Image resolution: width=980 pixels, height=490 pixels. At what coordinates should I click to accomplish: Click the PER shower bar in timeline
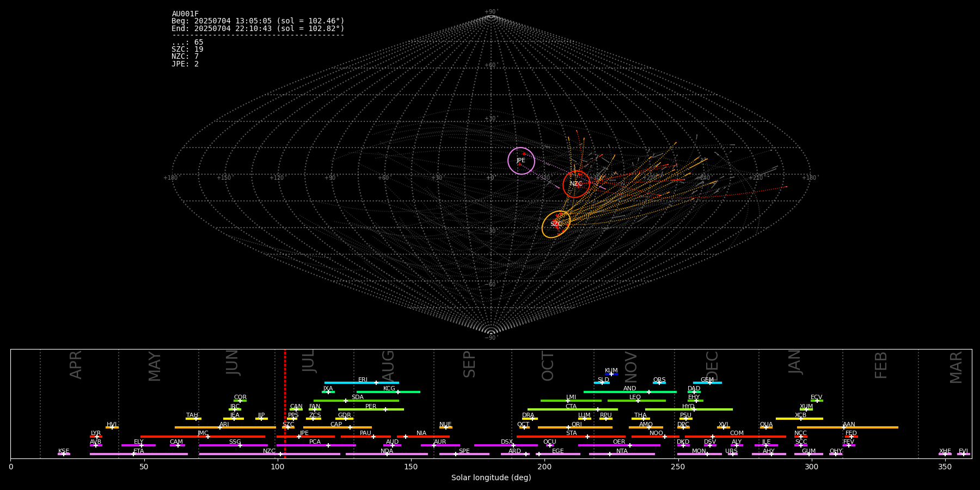coord(371,409)
